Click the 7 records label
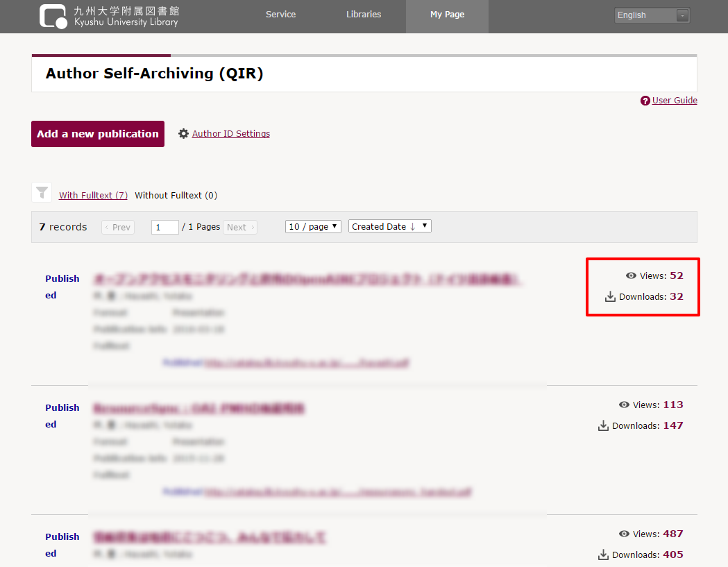 [63, 227]
